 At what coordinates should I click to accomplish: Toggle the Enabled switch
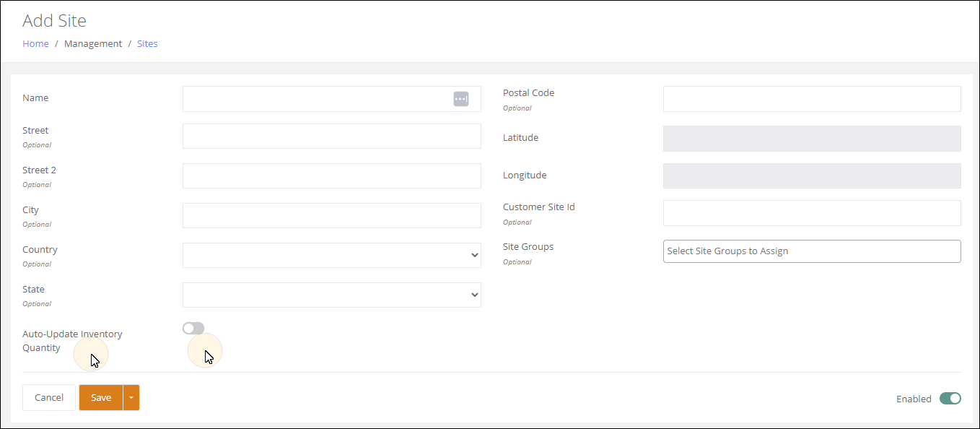click(x=950, y=399)
